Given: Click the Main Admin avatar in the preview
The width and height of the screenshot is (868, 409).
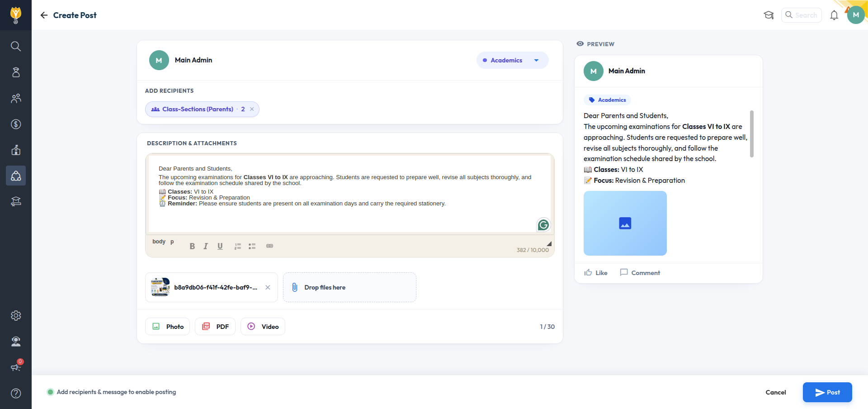Looking at the screenshot, I should (x=594, y=71).
